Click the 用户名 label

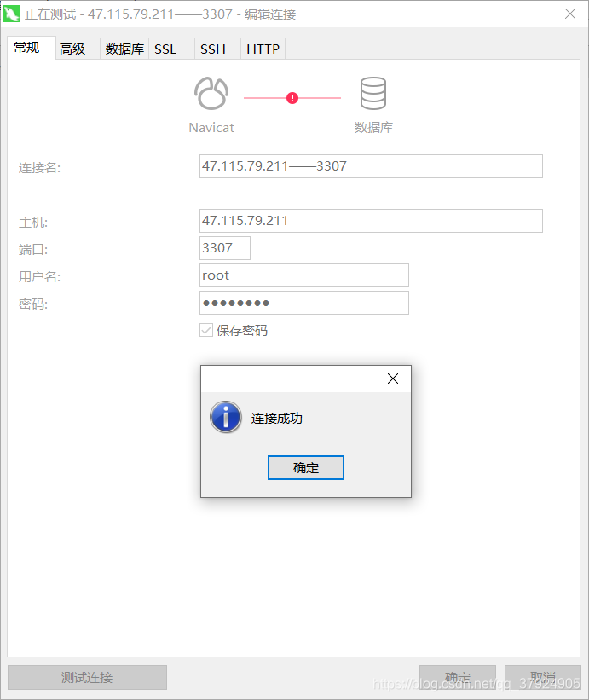point(39,277)
